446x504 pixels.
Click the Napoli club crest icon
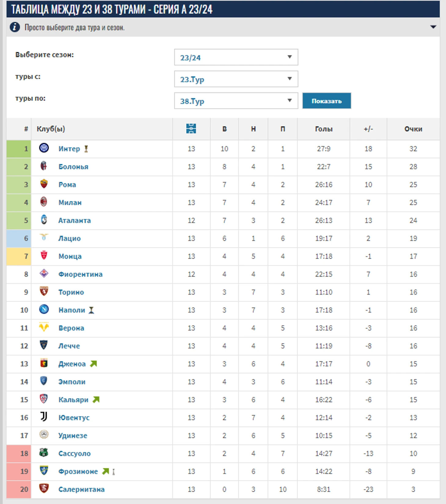tap(44, 309)
